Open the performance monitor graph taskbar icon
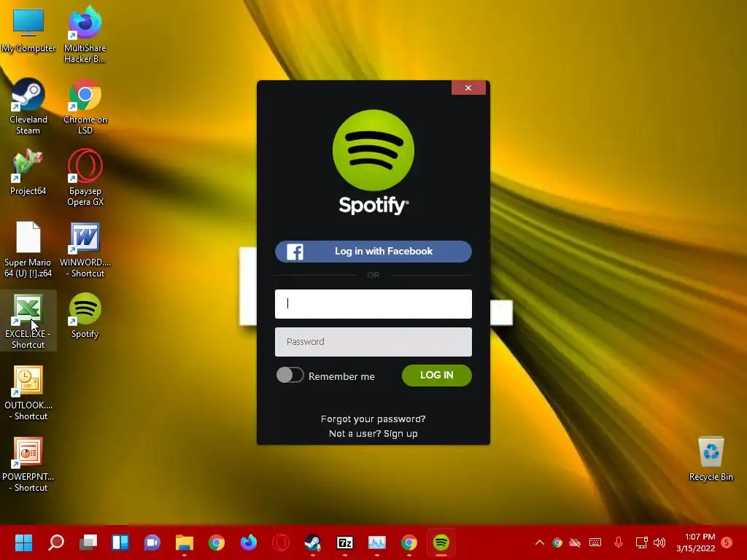The height and width of the screenshot is (560, 747). tap(377, 542)
